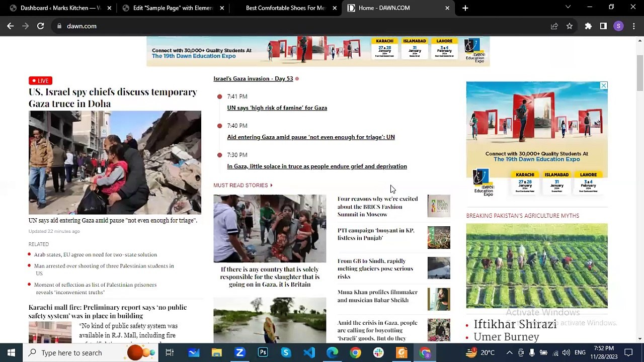Viewport: 644px width, 362px height.
Task: Reload the dawn.com page
Action: tap(41, 26)
